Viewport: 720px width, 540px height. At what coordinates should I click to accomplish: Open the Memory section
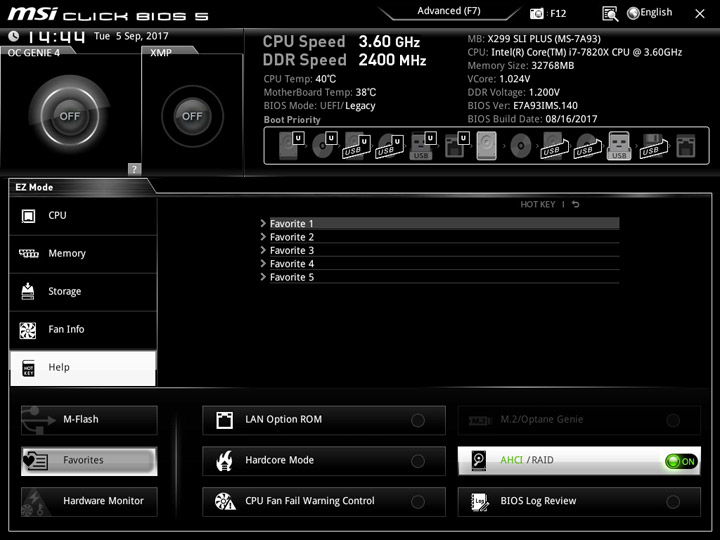pyautogui.click(x=83, y=254)
